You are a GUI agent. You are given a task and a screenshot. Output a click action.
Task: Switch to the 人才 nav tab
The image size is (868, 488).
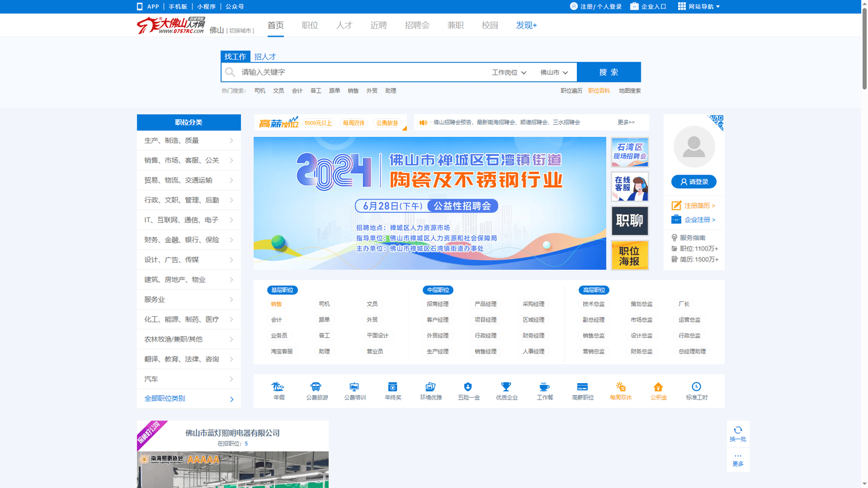click(x=344, y=25)
